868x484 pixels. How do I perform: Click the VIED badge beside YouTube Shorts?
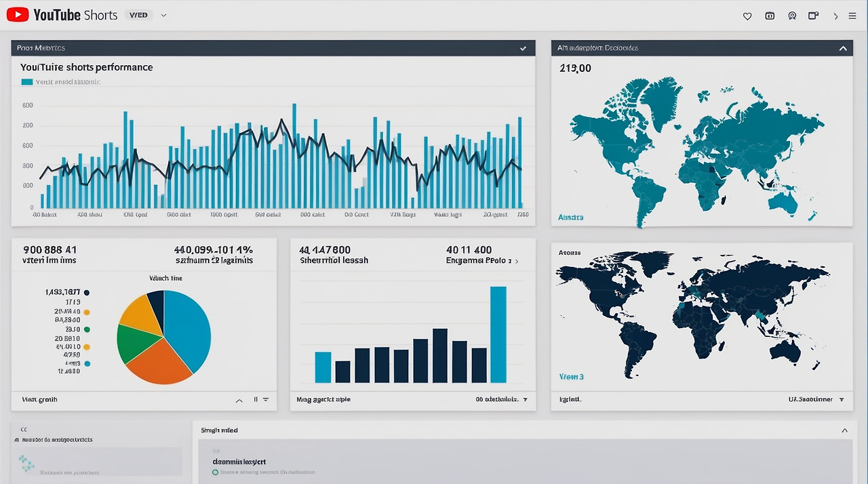point(138,15)
